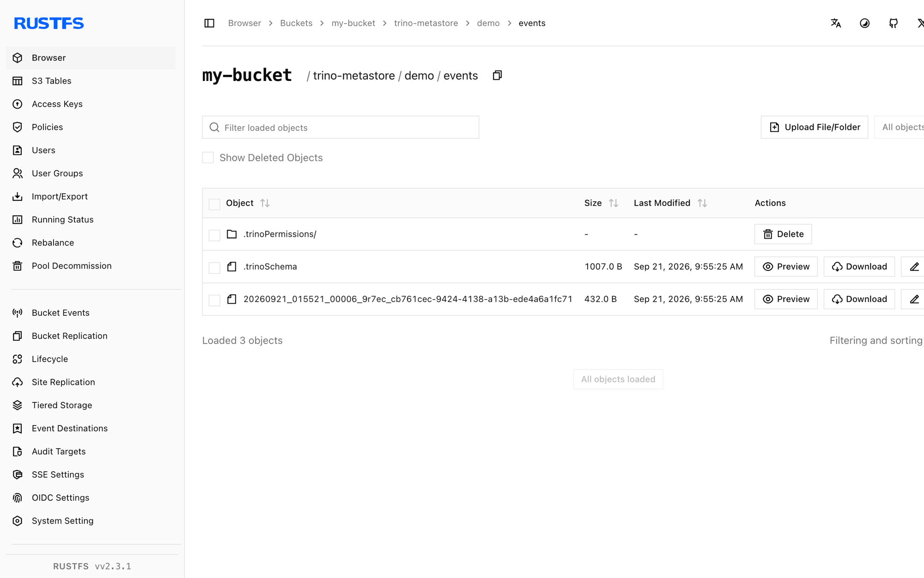
Task: Click the edit pencil icon for .trinoSchema
Action: tap(914, 267)
